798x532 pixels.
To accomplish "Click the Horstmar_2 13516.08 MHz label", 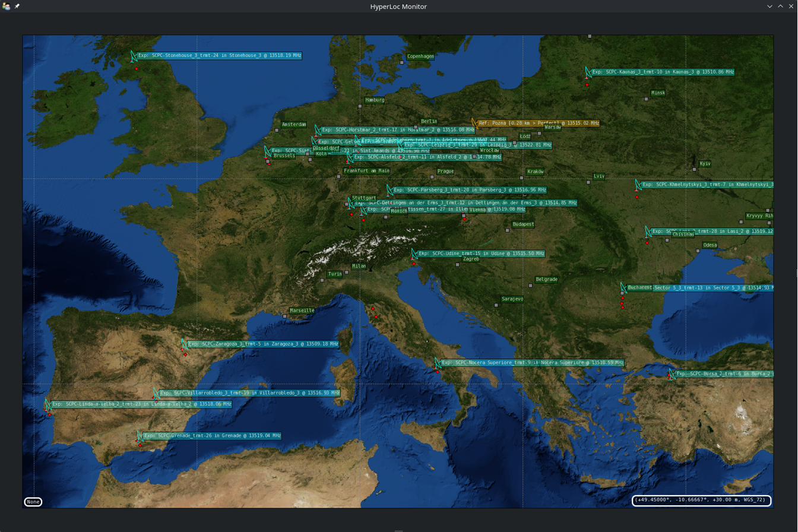I will pyautogui.click(x=397, y=129).
